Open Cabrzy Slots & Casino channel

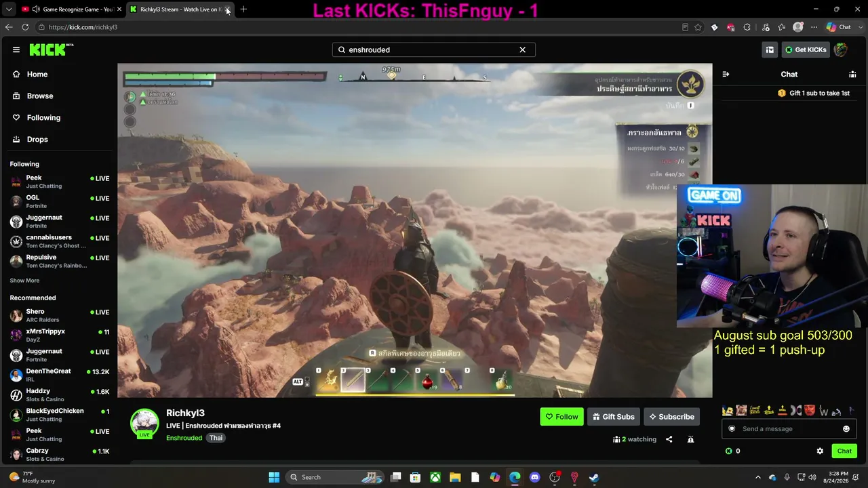(58, 454)
